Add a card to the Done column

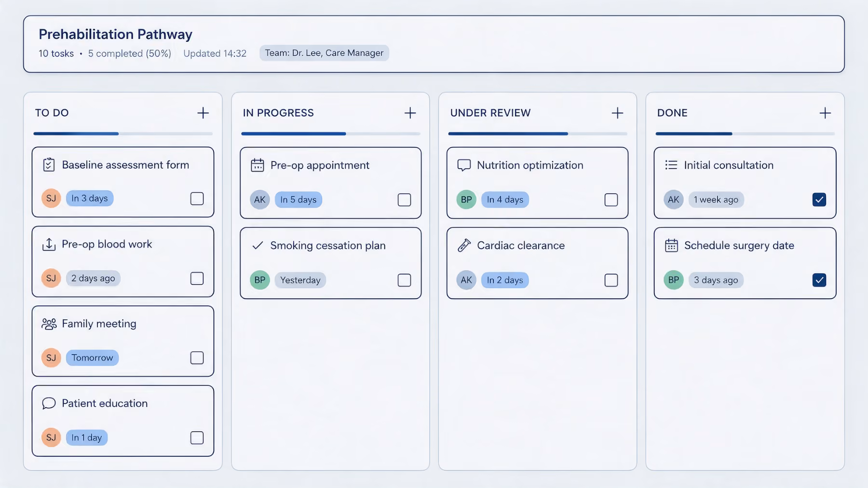(x=825, y=113)
